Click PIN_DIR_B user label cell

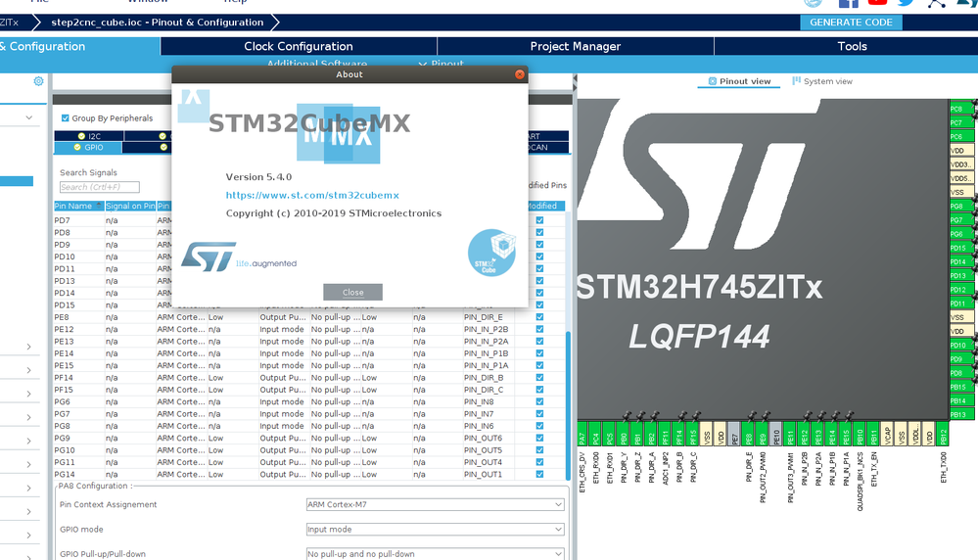click(489, 377)
